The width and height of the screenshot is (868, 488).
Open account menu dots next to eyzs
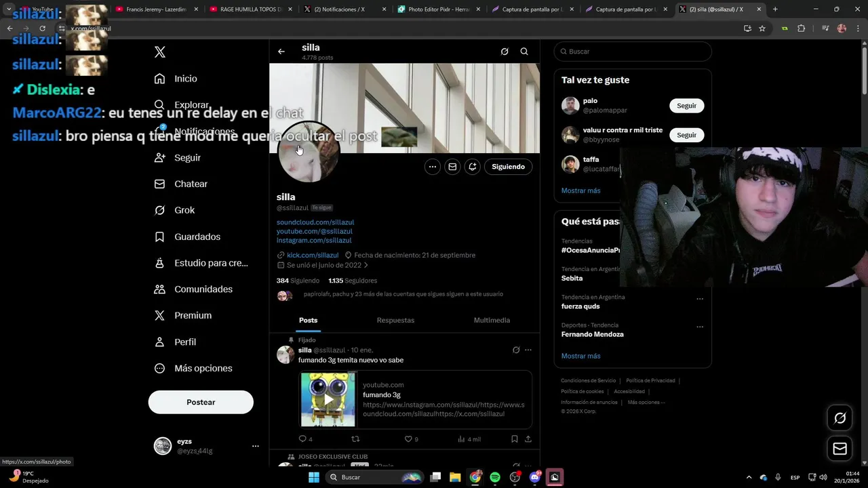coord(256,446)
